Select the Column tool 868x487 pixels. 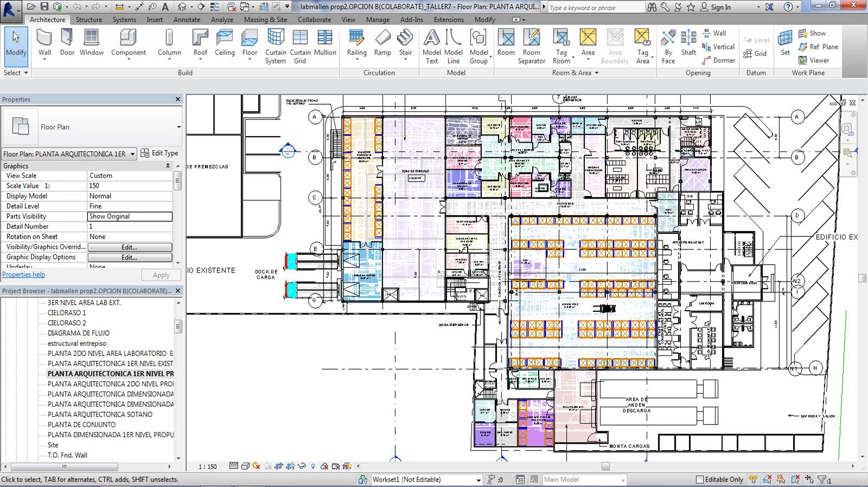169,43
